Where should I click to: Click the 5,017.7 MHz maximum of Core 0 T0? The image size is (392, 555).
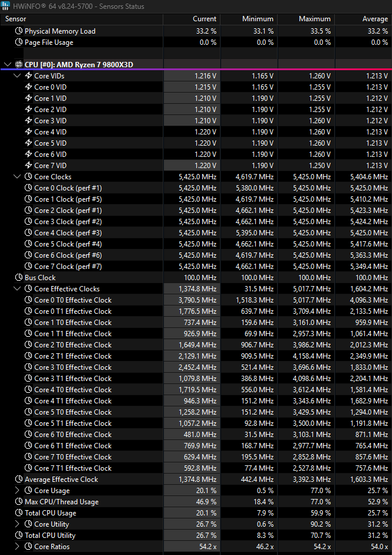click(312, 300)
